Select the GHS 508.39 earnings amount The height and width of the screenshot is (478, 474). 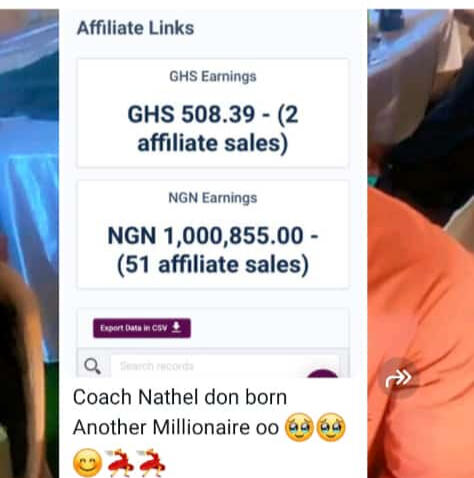click(213, 129)
